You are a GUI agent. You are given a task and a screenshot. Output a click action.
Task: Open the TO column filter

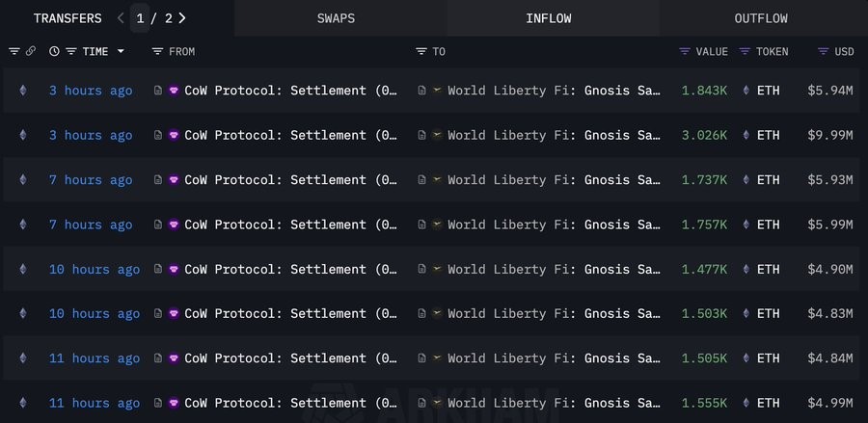[421, 51]
